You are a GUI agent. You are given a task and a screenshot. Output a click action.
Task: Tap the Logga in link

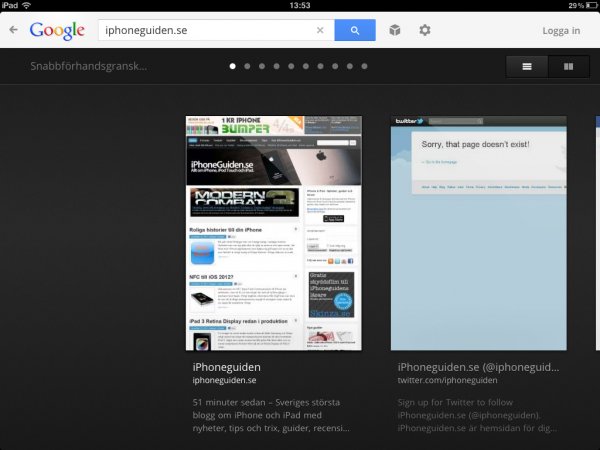561,31
